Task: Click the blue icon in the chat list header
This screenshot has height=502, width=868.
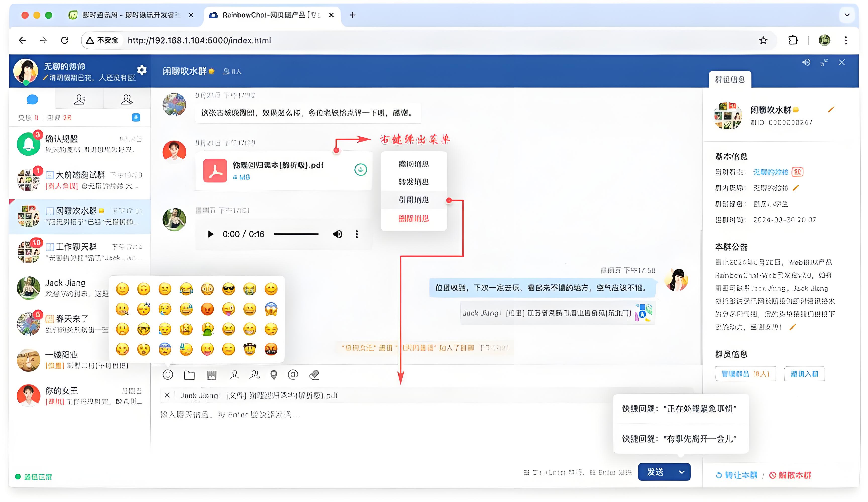Action: 136,117
